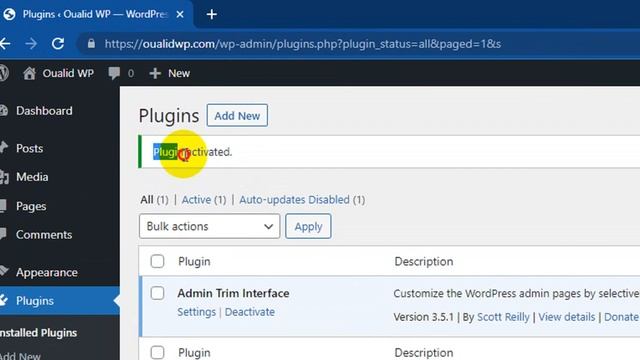Click the Plugin column header at top

(194, 261)
